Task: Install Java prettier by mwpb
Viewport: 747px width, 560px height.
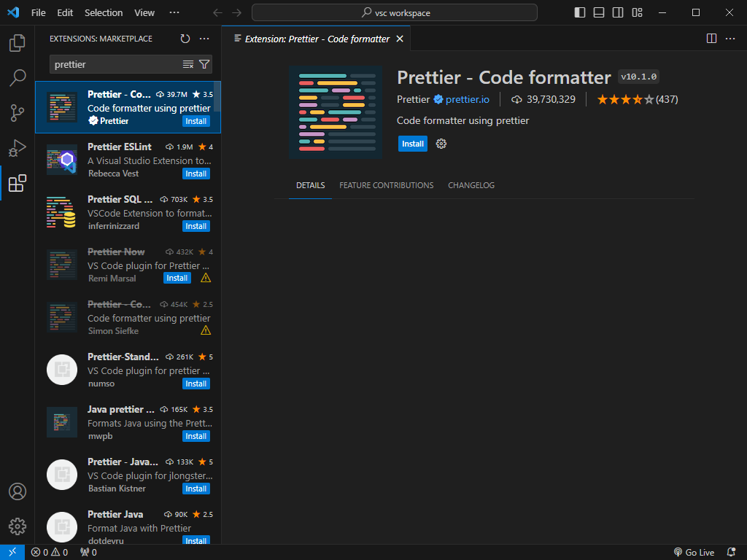Action: click(196, 436)
